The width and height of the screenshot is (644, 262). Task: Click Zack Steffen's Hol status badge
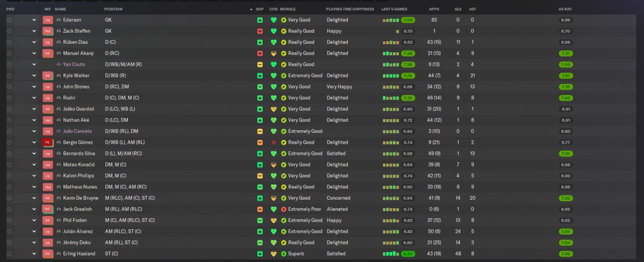[48, 31]
